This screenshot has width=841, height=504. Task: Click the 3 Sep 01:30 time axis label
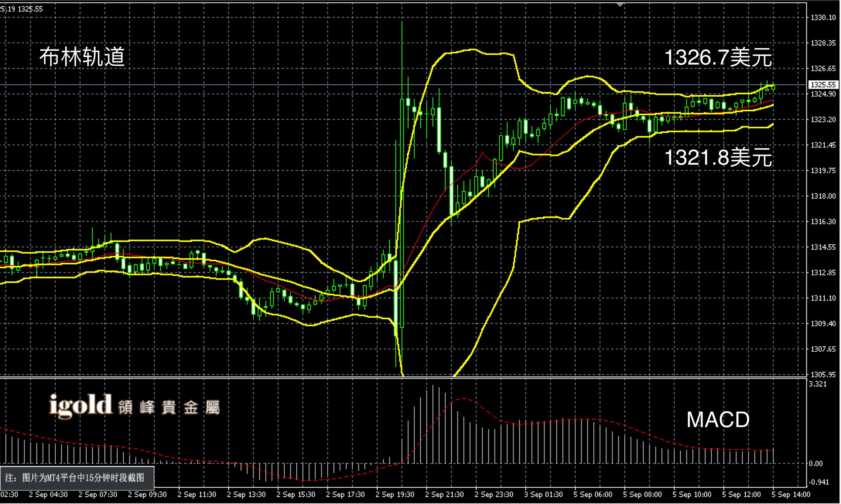(x=543, y=495)
